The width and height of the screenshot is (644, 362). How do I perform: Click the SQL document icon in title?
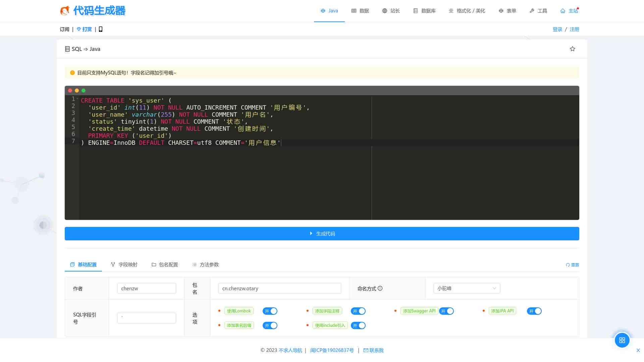67,49
